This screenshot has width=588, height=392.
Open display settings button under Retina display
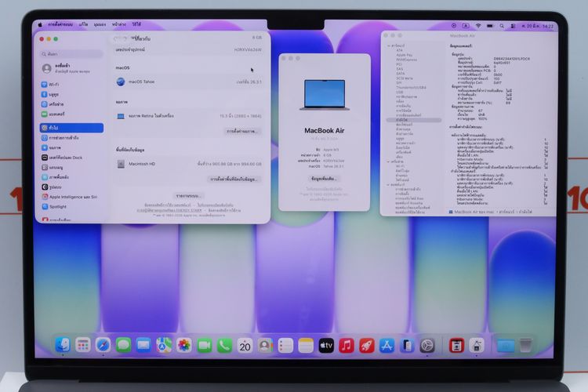tap(242, 131)
